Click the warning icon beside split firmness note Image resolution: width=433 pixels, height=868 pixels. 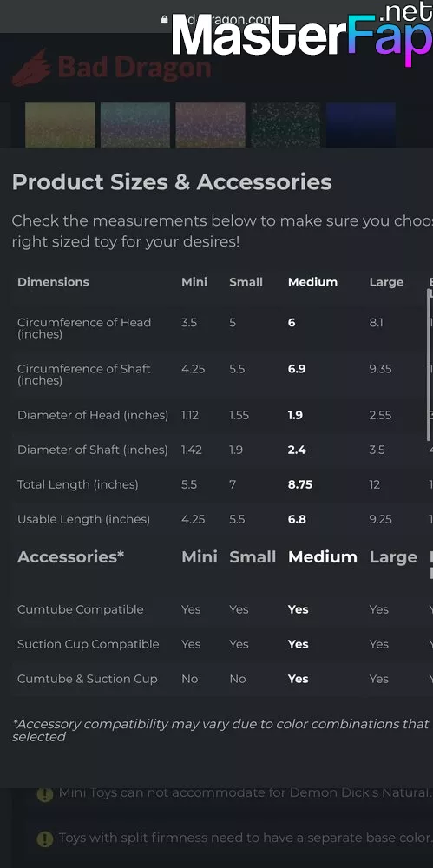45,838
